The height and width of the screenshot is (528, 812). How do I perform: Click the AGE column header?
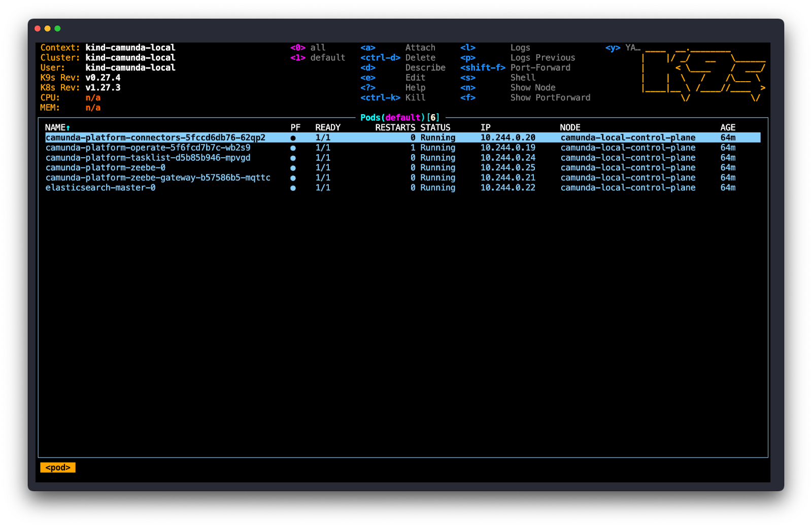728,127
